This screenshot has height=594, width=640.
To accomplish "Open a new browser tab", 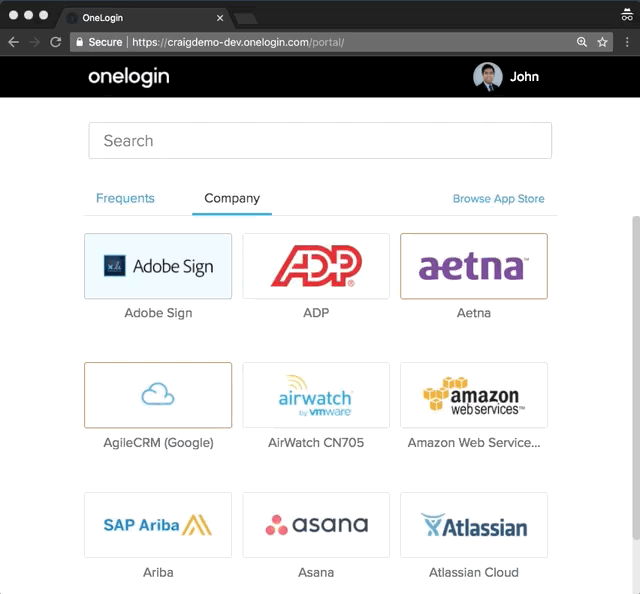I will [245, 18].
